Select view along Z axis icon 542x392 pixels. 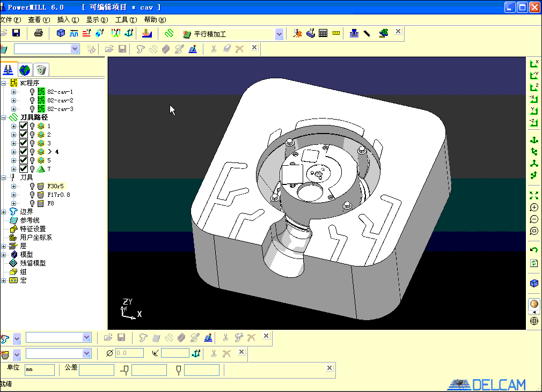click(x=534, y=87)
